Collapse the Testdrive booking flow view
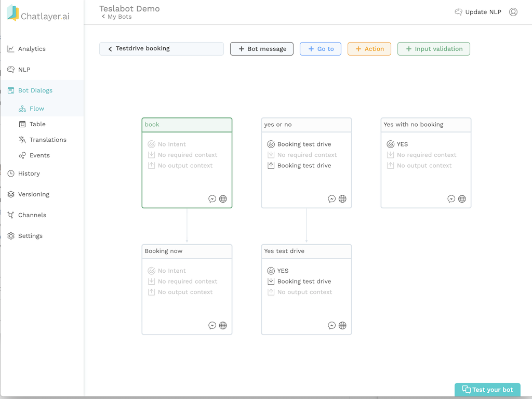The height and width of the screenshot is (399, 532). tap(110, 48)
